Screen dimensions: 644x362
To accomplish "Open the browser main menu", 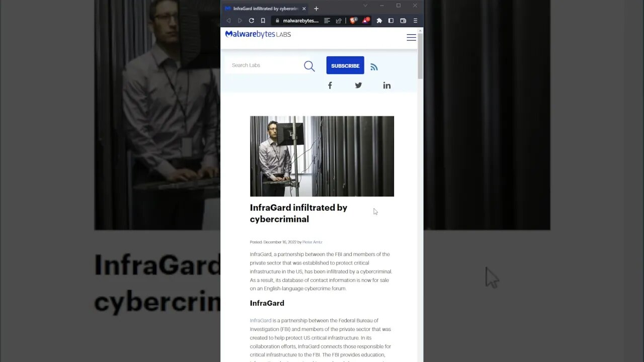I will coord(415,21).
